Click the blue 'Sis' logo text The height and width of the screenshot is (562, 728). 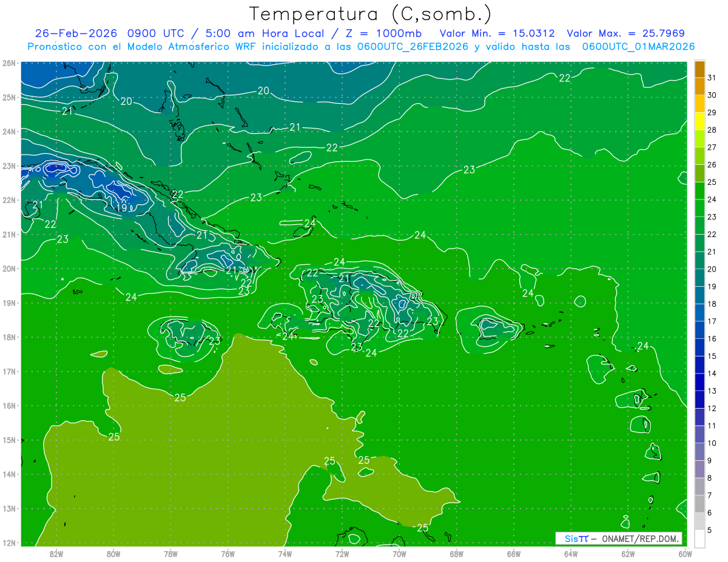(x=572, y=538)
